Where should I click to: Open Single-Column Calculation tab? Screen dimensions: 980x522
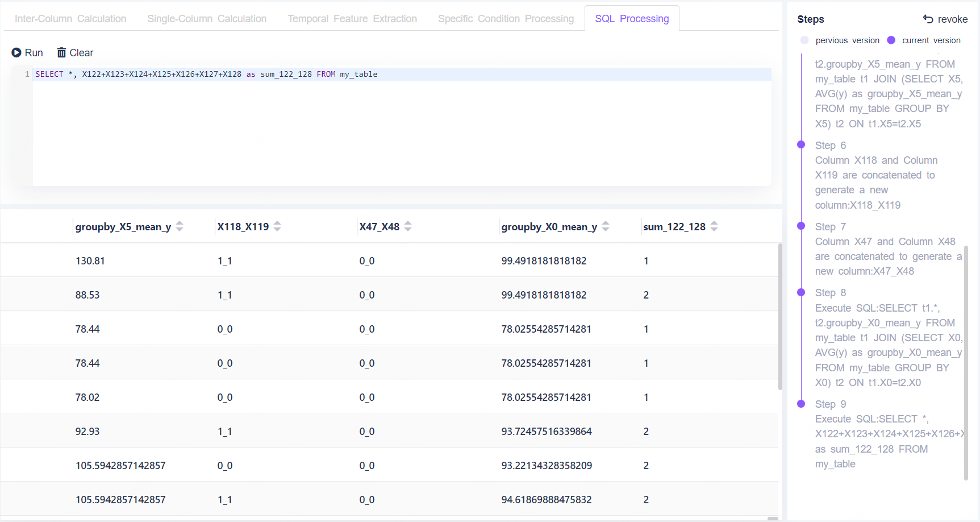pos(207,18)
